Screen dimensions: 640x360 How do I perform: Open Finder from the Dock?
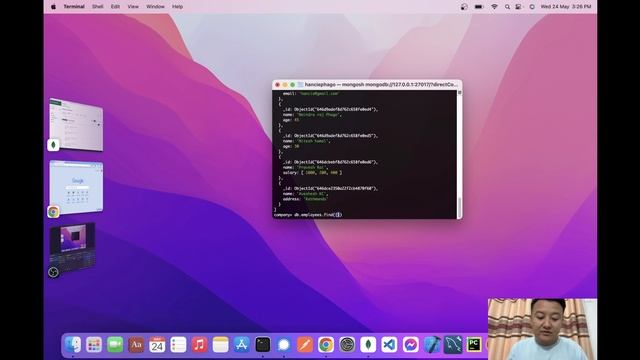73,345
